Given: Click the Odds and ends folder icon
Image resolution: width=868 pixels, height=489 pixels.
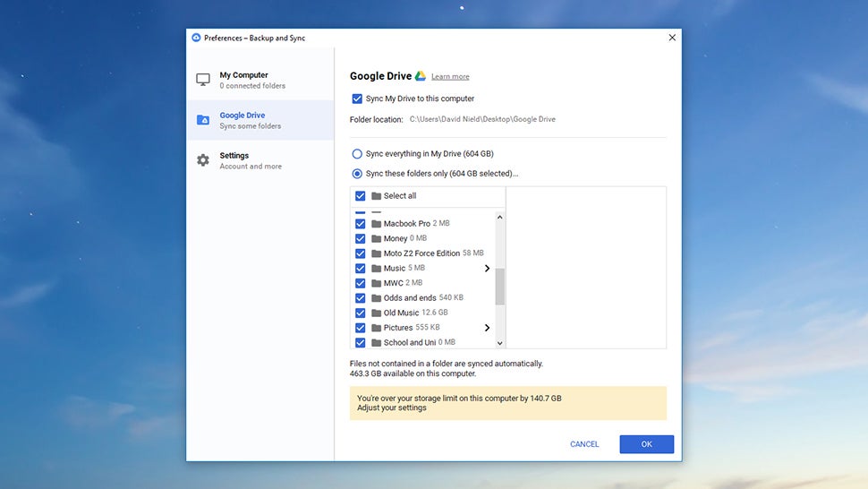Looking at the screenshot, I should (x=377, y=298).
